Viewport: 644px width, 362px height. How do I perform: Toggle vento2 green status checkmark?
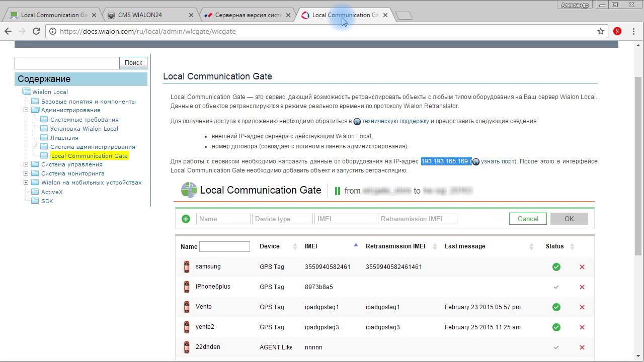(556, 327)
